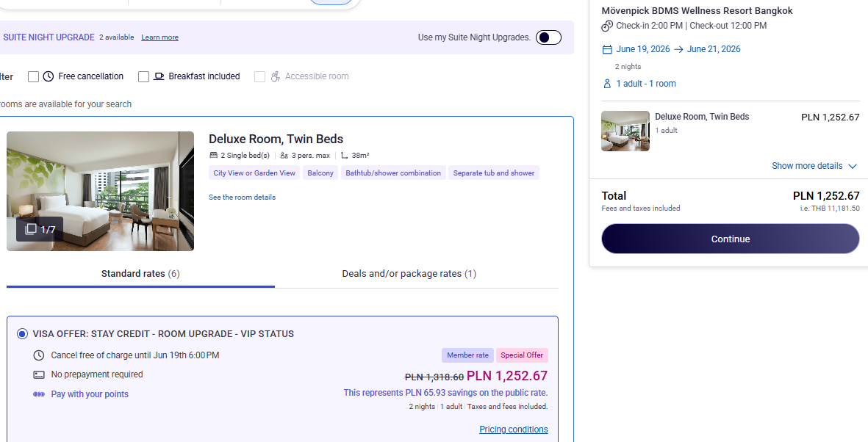Click the Bathtub/shower combination tag
Image resolution: width=868 pixels, height=442 pixels.
click(393, 173)
